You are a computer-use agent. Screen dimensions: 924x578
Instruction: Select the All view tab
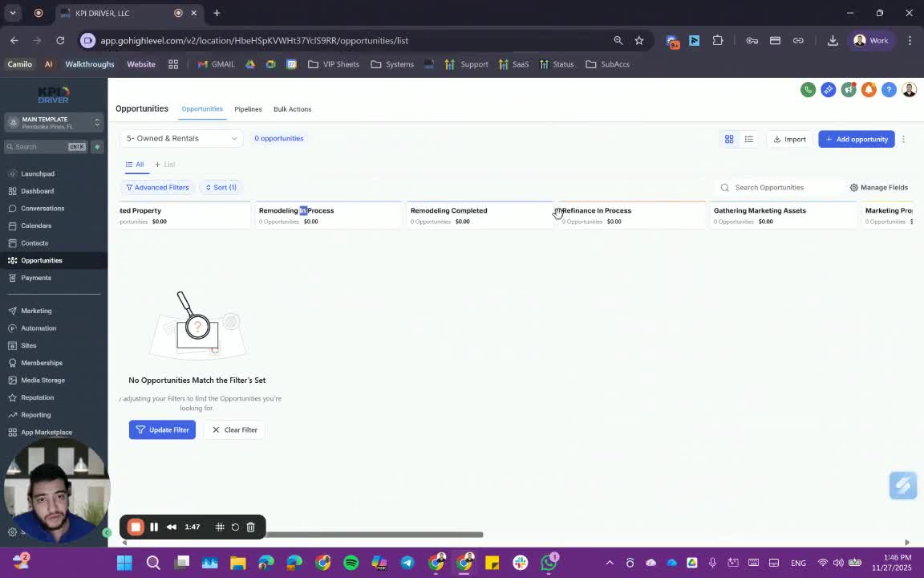point(135,165)
